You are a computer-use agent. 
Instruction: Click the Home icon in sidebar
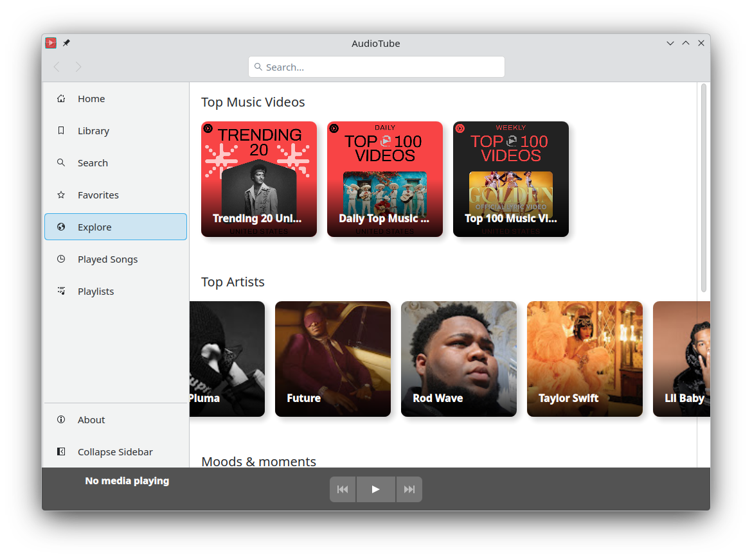pos(61,99)
